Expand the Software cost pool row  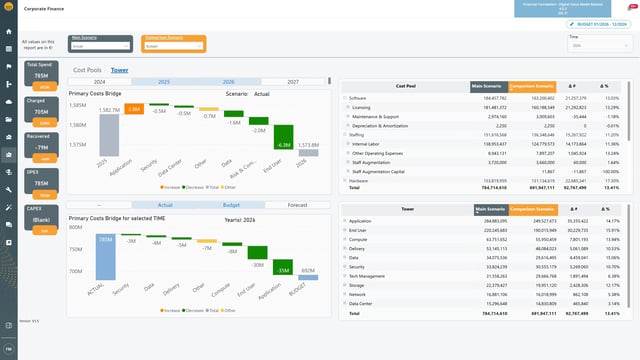pyautogui.click(x=345, y=98)
